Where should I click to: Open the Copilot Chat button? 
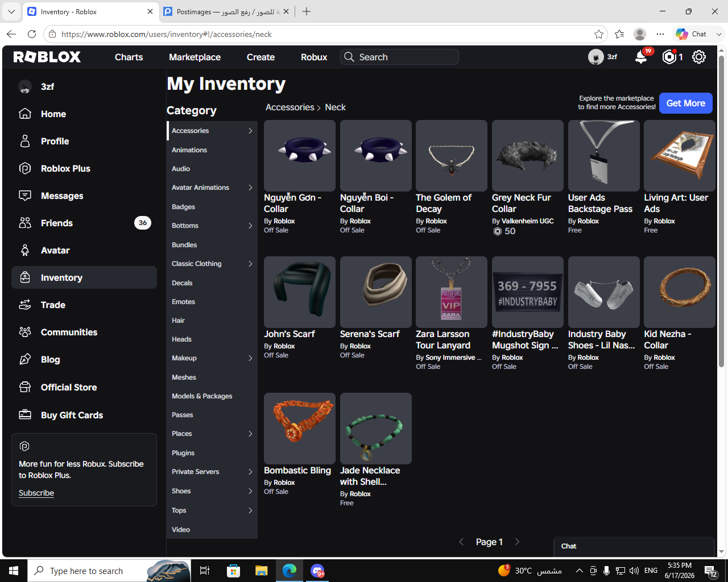click(698, 34)
